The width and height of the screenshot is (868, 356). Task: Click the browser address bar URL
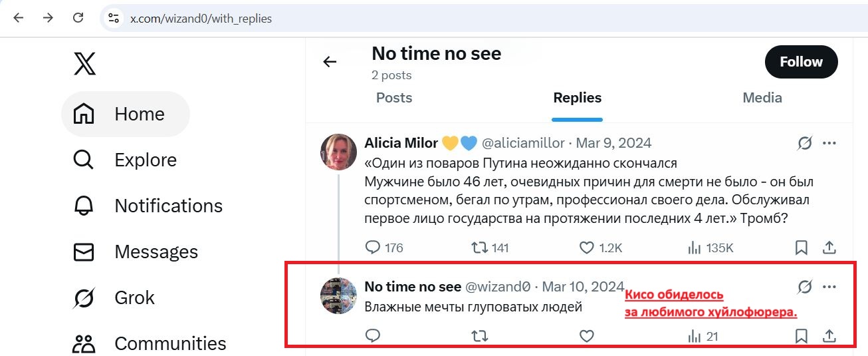(x=201, y=19)
